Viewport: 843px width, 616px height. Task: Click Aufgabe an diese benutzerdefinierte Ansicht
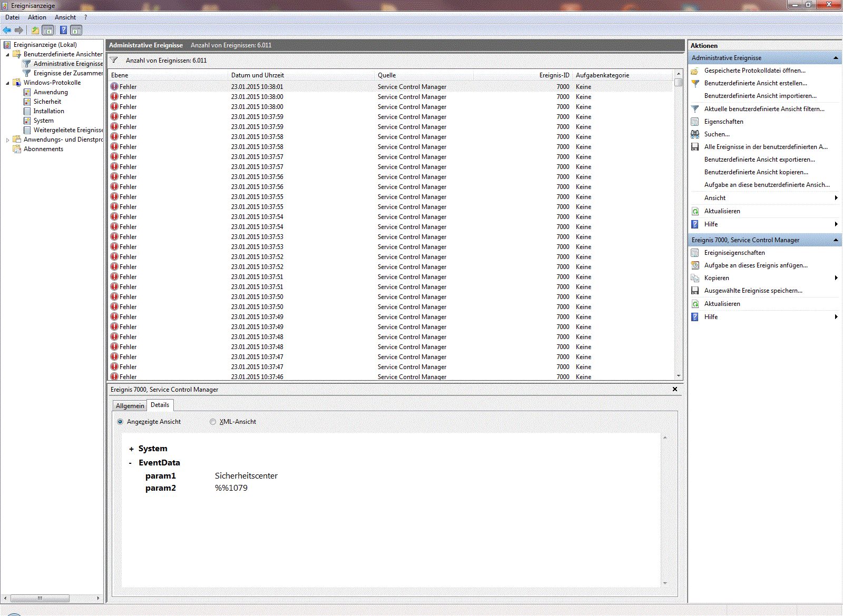coord(767,185)
